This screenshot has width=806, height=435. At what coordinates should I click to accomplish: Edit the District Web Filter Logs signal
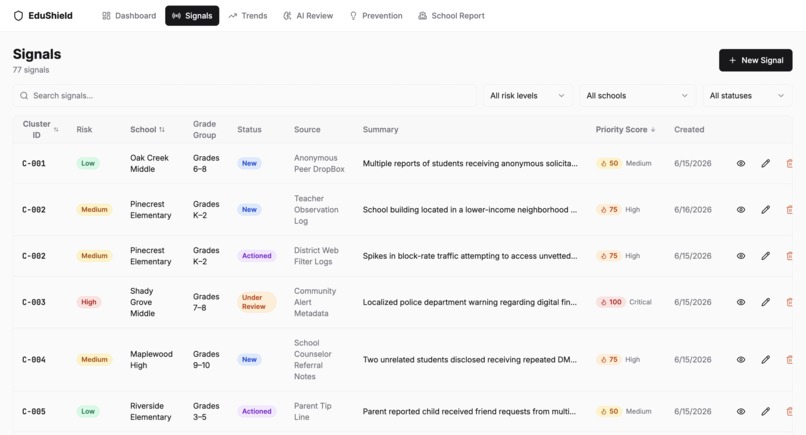click(765, 256)
